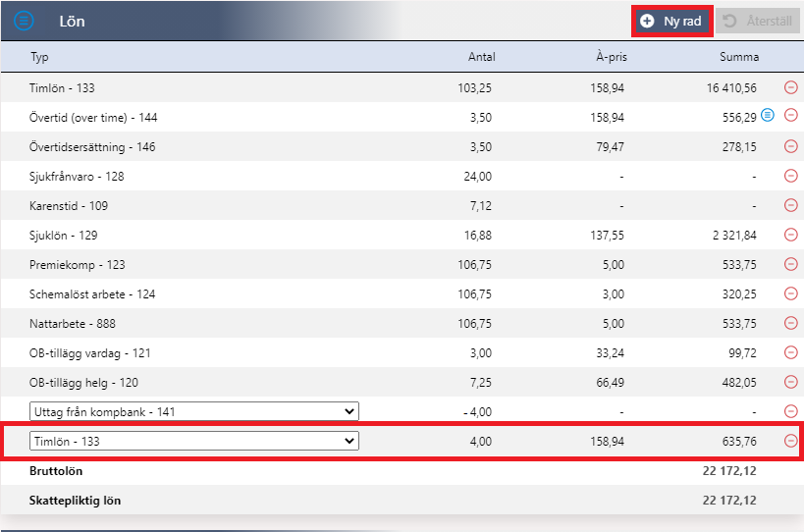Click the Lön panel title
This screenshot has width=804, height=532.
[x=72, y=22]
